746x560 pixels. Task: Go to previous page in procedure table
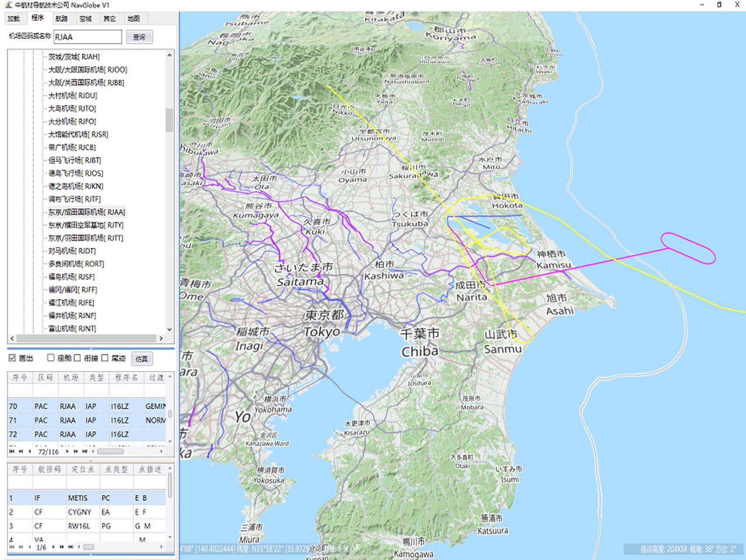[21, 451]
